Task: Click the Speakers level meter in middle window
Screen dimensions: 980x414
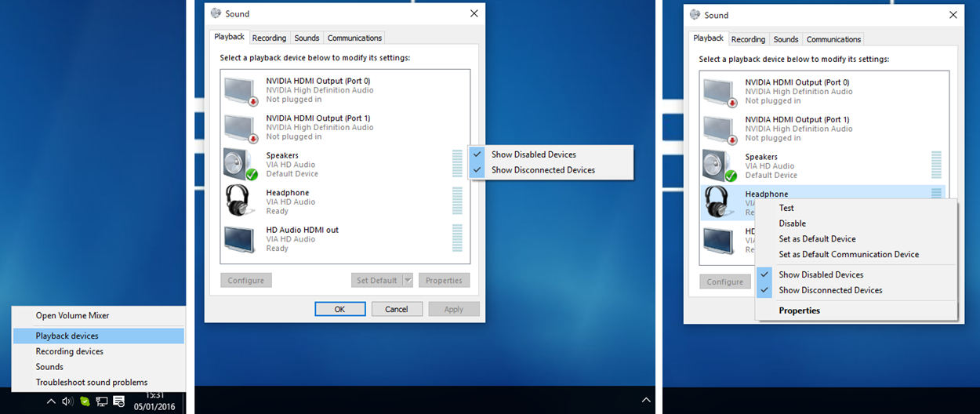Action: point(457,163)
